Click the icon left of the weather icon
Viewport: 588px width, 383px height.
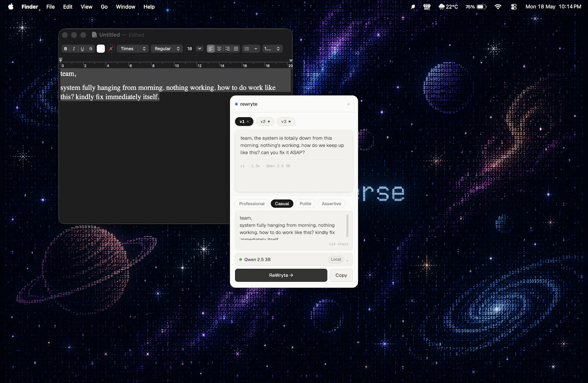pos(427,7)
